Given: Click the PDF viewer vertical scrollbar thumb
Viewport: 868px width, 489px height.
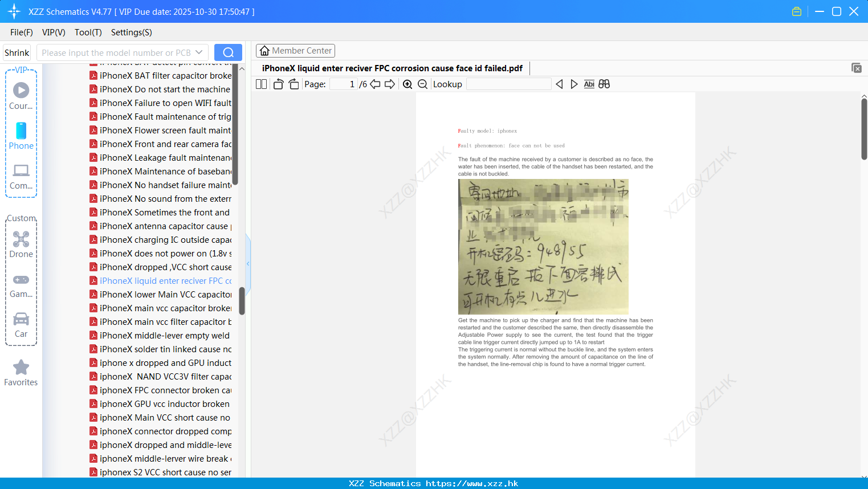Looking at the screenshot, I should click(864, 129).
